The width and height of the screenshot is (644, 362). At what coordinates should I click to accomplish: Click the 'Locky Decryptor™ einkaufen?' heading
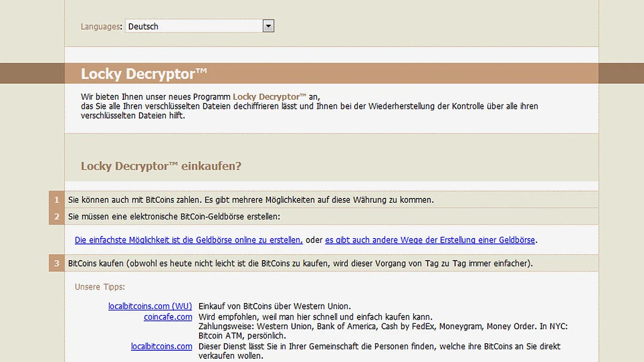tap(161, 166)
